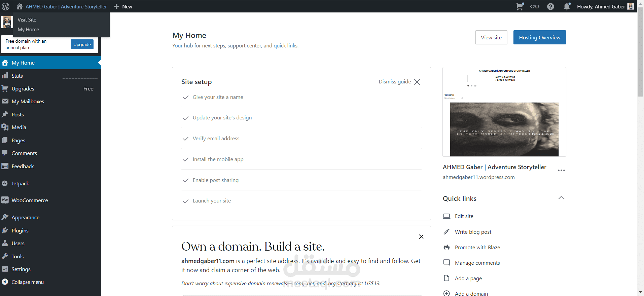Image resolution: width=644 pixels, height=296 pixels.
Task: Open notifications bell icon
Action: pos(567,6)
